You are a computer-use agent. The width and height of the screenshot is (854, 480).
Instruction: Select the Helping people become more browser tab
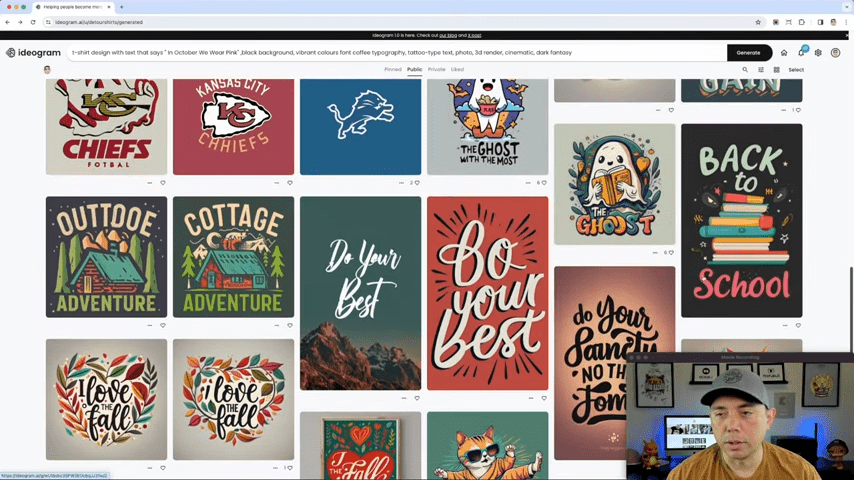[x=72, y=7]
